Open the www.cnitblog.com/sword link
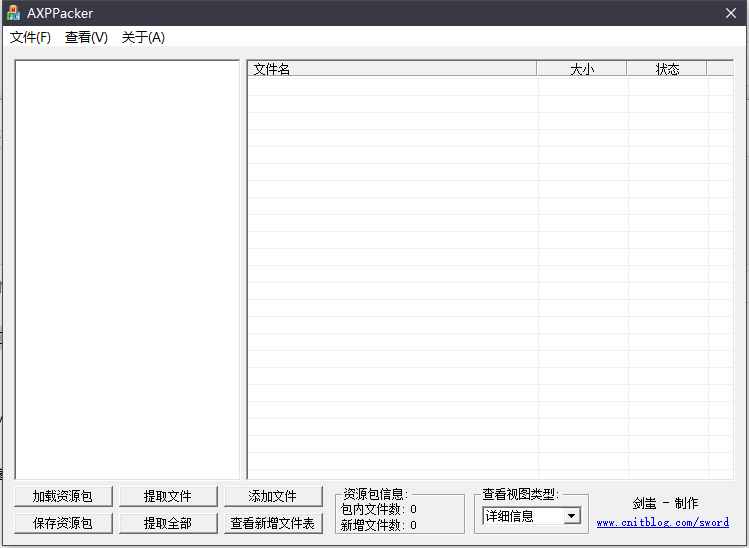 click(662, 522)
